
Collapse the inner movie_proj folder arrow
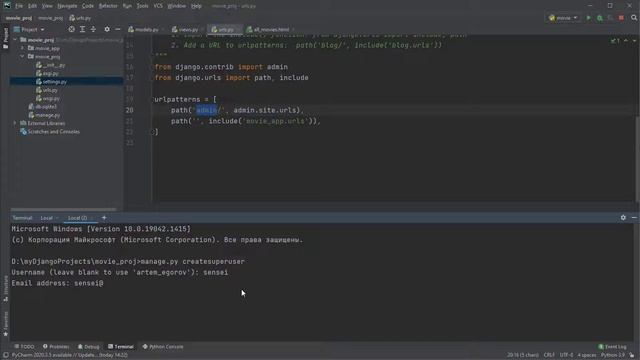point(22,56)
